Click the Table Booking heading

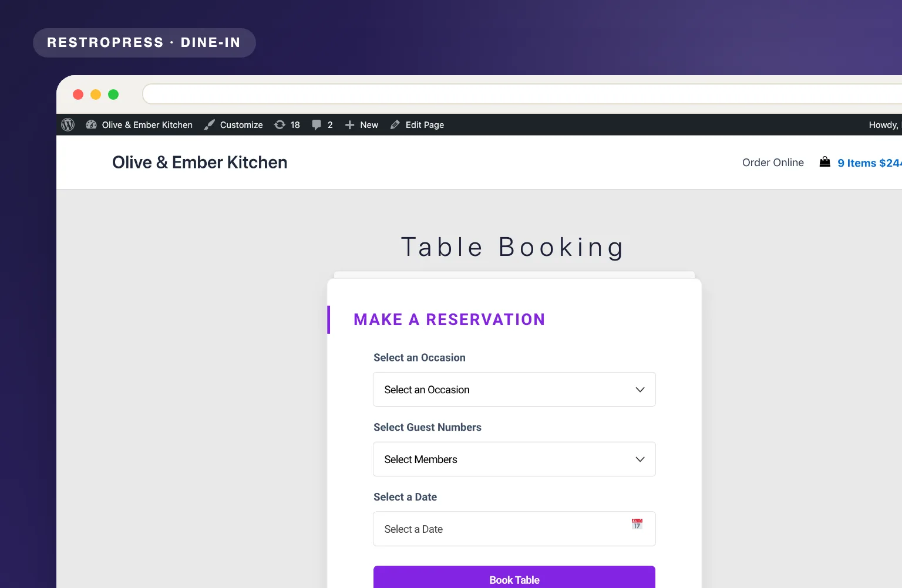coord(513,247)
